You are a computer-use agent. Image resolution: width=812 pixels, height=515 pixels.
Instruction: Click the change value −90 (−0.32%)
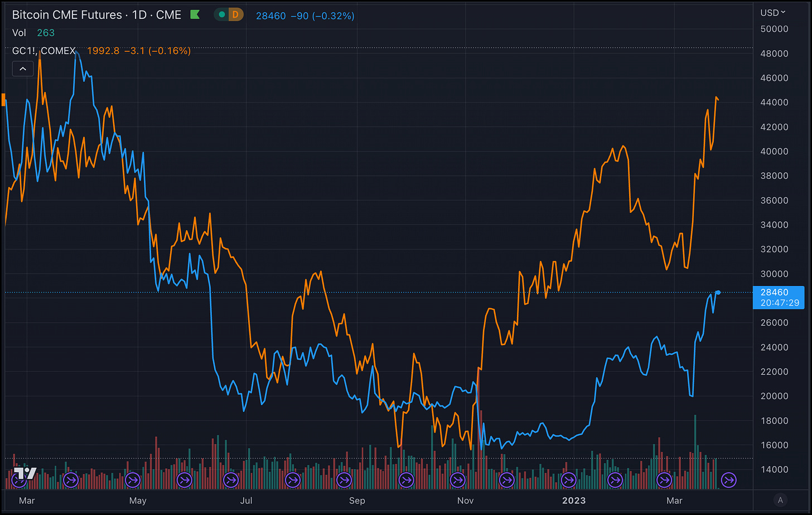click(x=322, y=16)
